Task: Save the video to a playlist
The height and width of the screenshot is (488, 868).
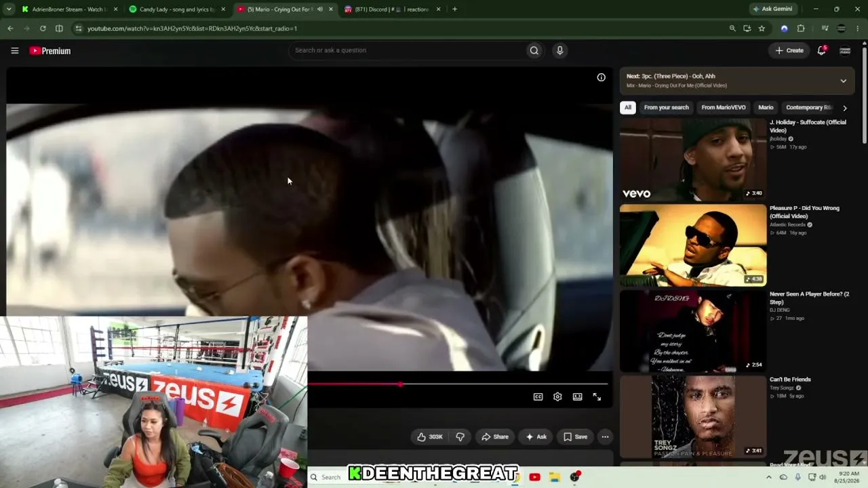Action: pyautogui.click(x=575, y=436)
